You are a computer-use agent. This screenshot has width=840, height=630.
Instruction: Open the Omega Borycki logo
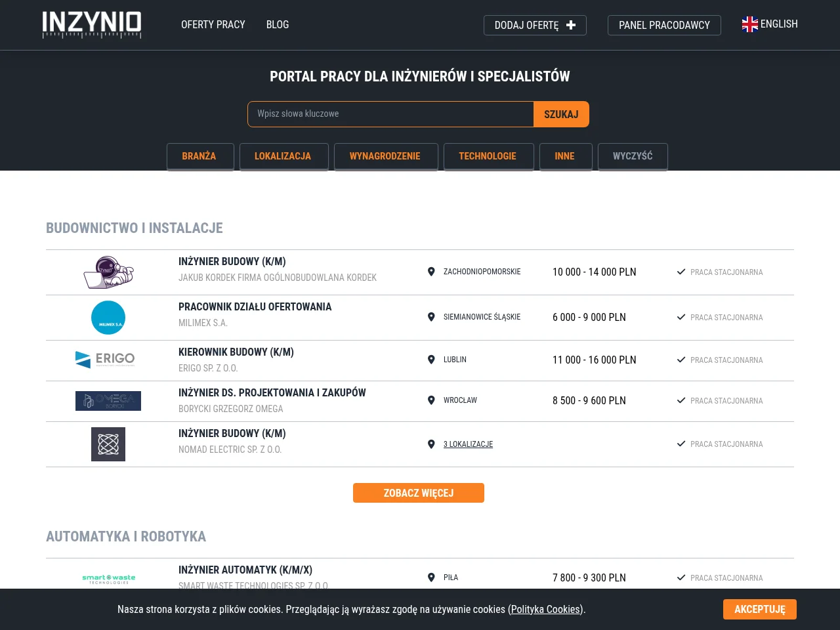(108, 401)
